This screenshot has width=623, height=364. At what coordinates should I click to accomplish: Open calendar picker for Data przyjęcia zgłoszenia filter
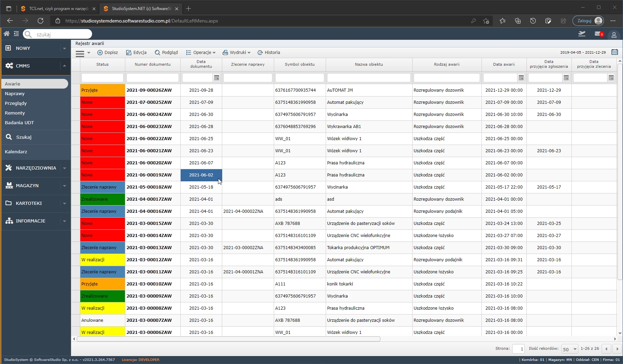pyautogui.click(x=566, y=78)
